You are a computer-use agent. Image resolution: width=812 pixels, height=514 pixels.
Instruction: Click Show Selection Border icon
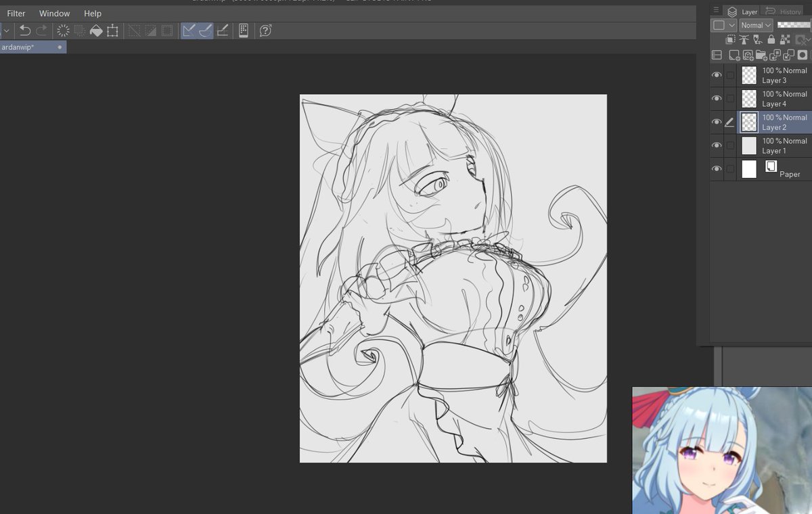(x=166, y=30)
